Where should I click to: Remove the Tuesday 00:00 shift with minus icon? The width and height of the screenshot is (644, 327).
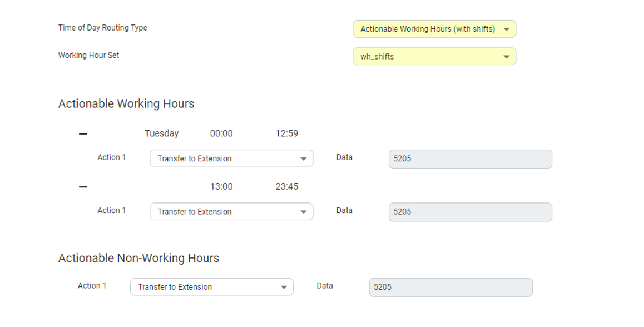[x=83, y=134]
